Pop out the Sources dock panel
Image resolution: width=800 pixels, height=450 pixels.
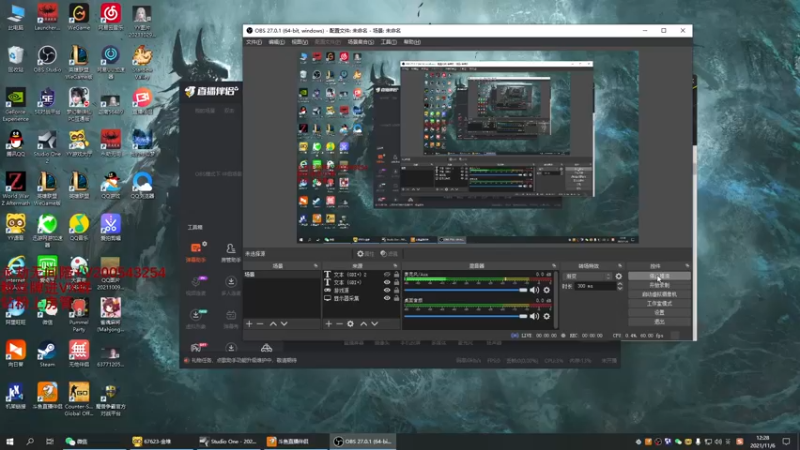(x=395, y=266)
